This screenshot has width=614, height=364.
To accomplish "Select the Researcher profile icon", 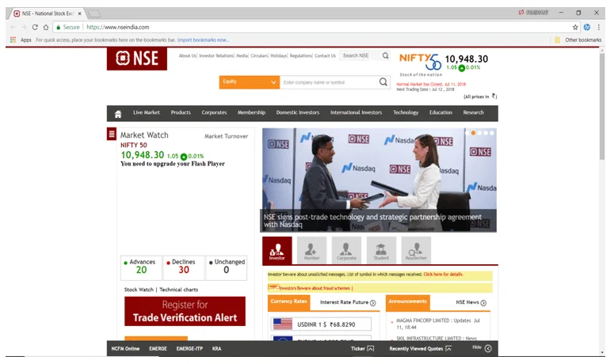I will [x=416, y=251].
